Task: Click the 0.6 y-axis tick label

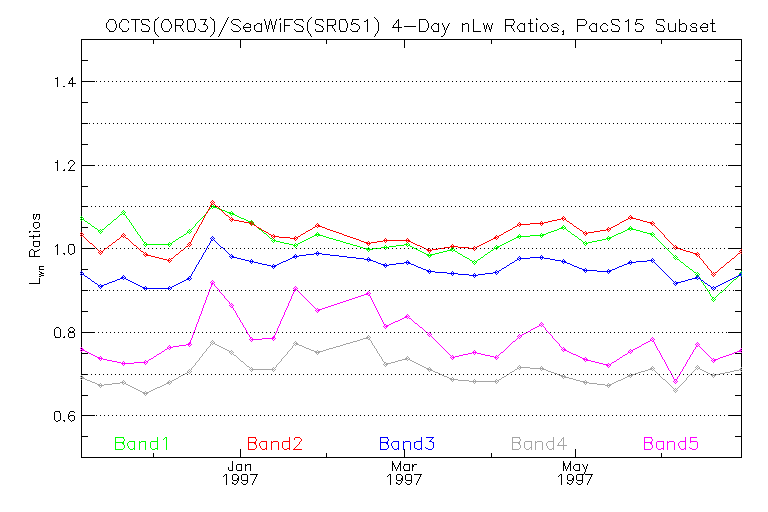Action: pyautogui.click(x=65, y=416)
